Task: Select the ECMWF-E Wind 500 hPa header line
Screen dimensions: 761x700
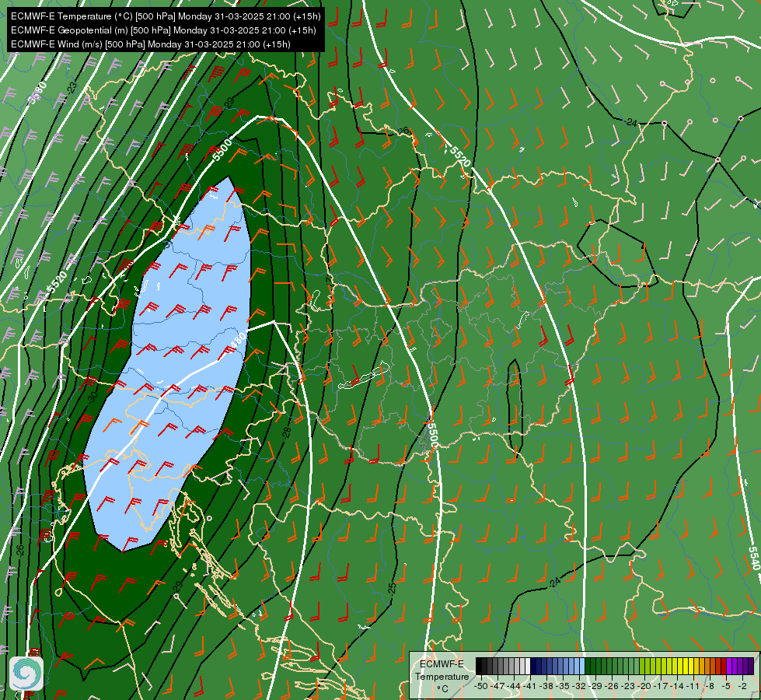Action: [x=151, y=44]
